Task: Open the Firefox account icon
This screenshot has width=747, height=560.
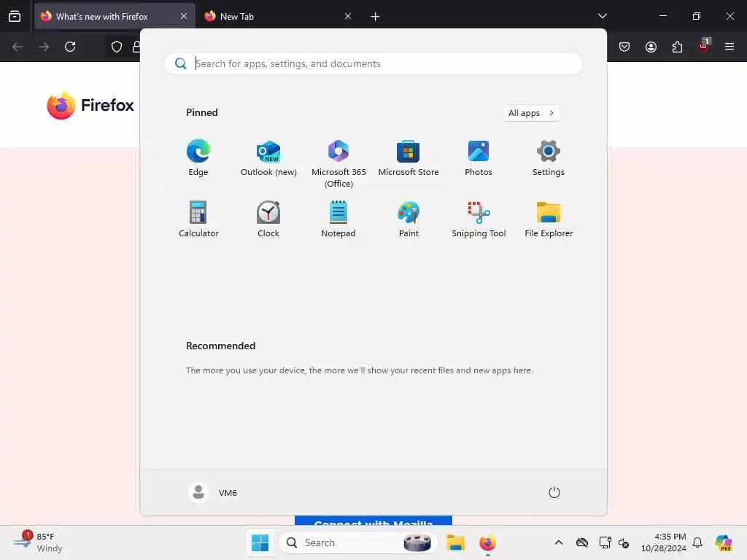Action: (651, 47)
